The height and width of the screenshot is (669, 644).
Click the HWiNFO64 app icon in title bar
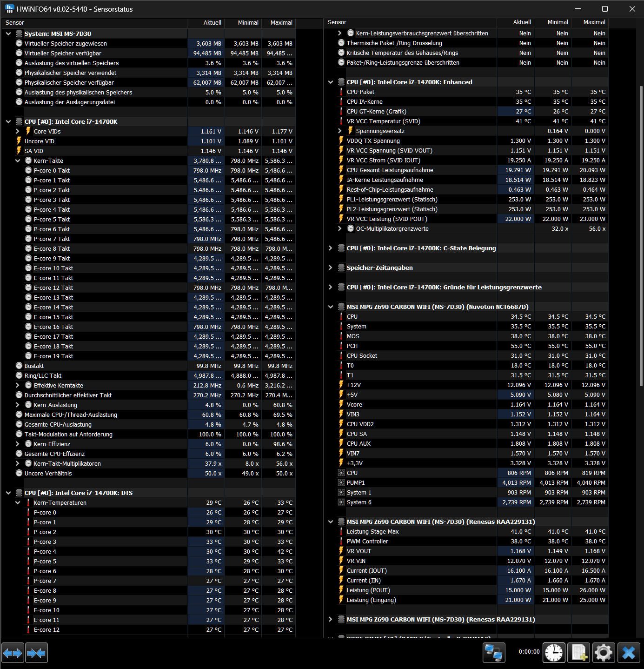(9, 9)
